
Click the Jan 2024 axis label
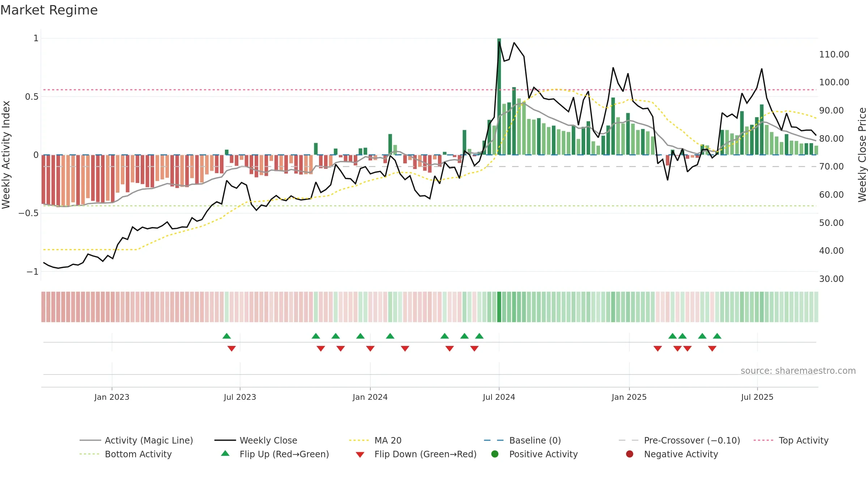[x=370, y=397]
